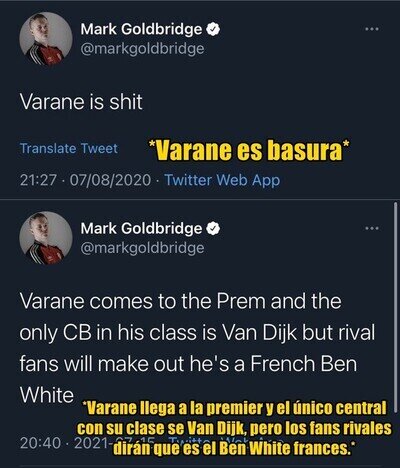Image resolution: width=400 pixels, height=468 pixels.
Task: Click the Translate Tweet link
Action: pyautogui.click(x=69, y=149)
